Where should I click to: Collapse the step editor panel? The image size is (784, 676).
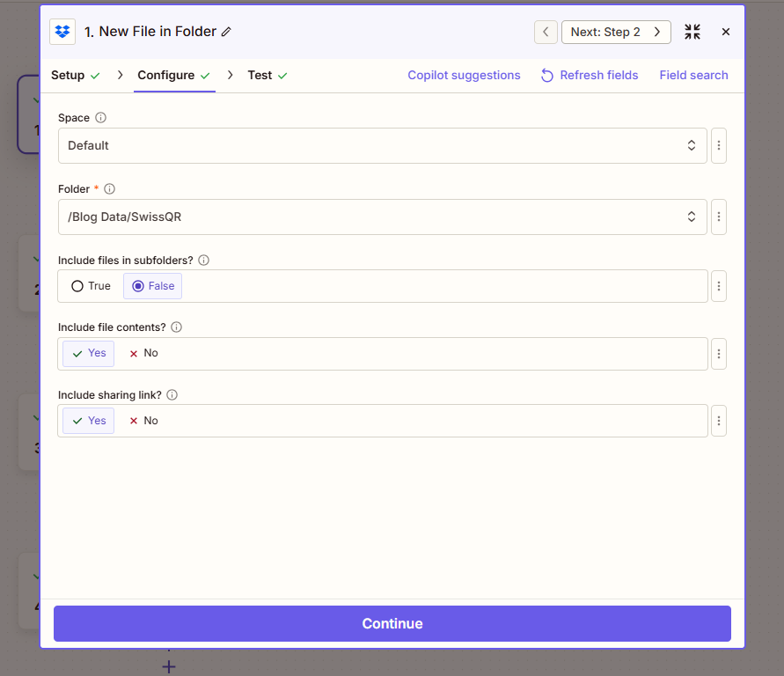point(692,32)
